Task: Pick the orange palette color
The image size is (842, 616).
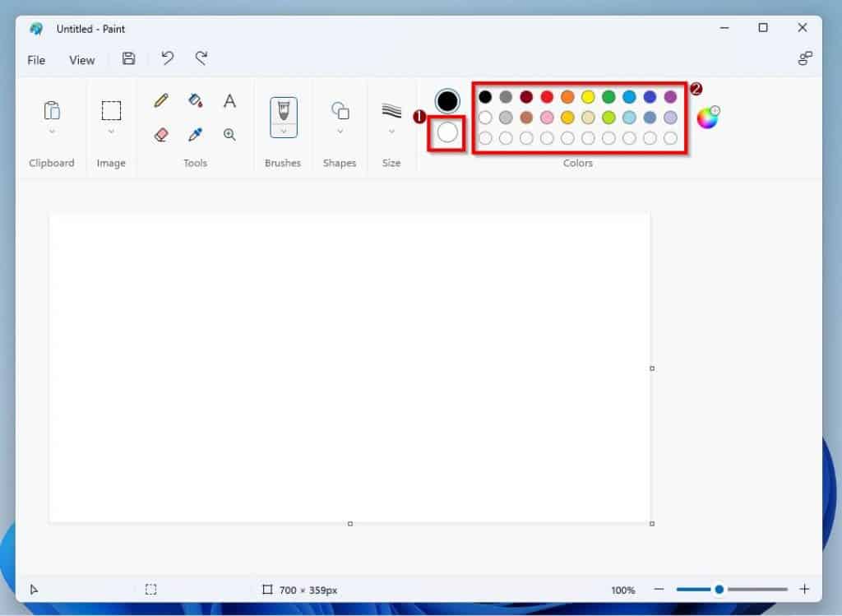Action: (567, 97)
